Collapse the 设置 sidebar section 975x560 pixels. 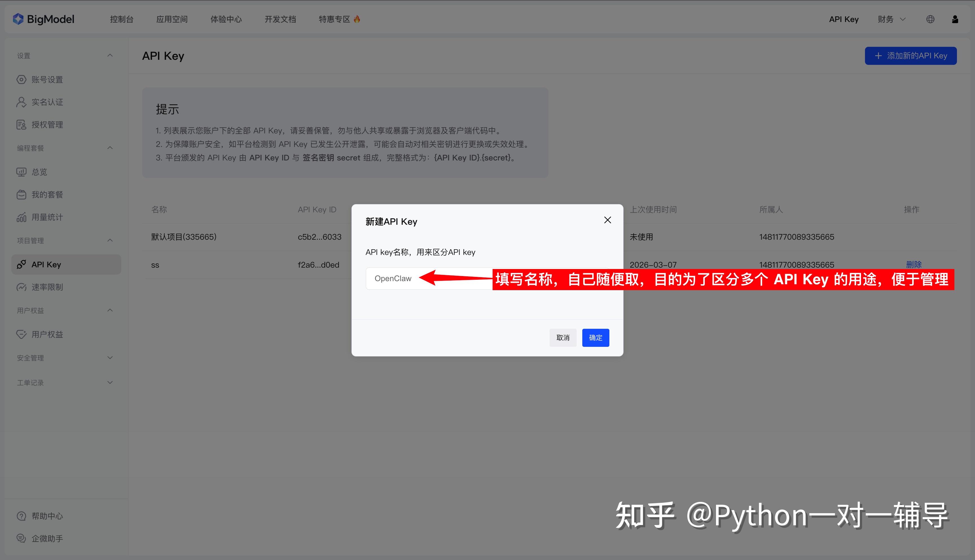pyautogui.click(x=110, y=56)
